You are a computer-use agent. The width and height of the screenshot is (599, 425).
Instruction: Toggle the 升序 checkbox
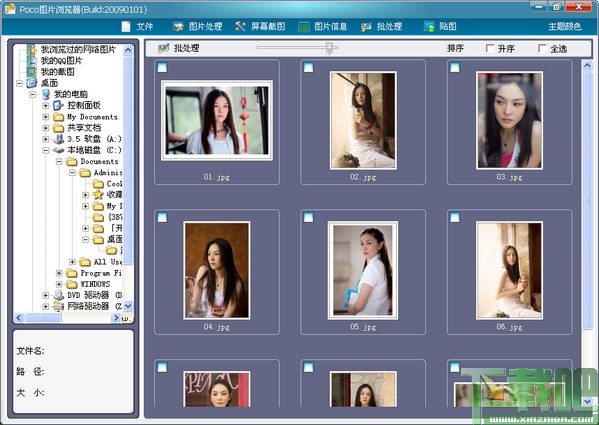[489, 48]
